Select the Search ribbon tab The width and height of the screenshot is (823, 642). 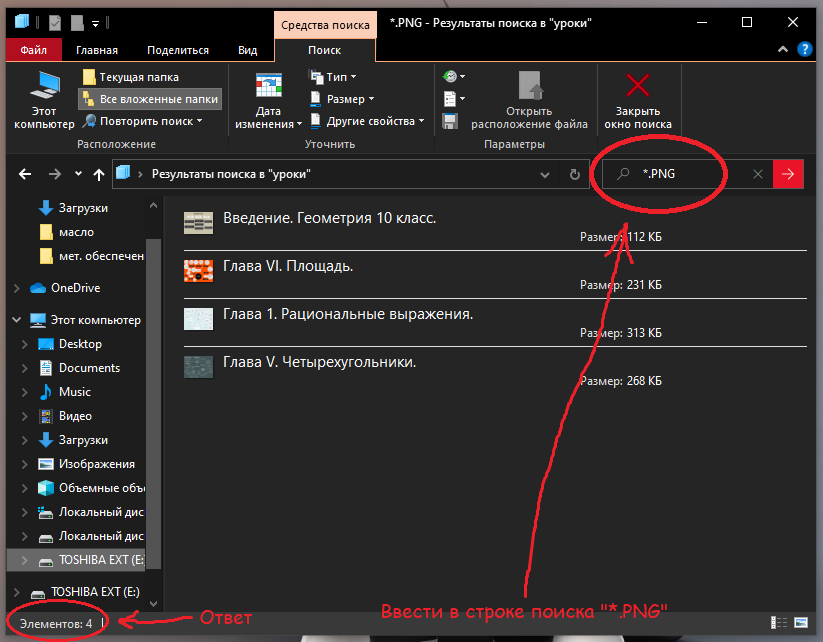[x=324, y=50]
